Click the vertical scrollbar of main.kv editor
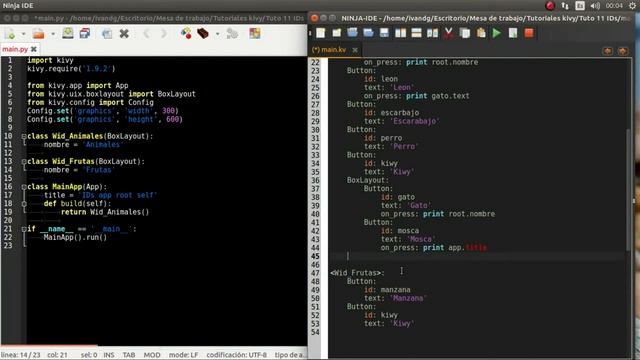This screenshot has width=640, height=360. pos(628,190)
